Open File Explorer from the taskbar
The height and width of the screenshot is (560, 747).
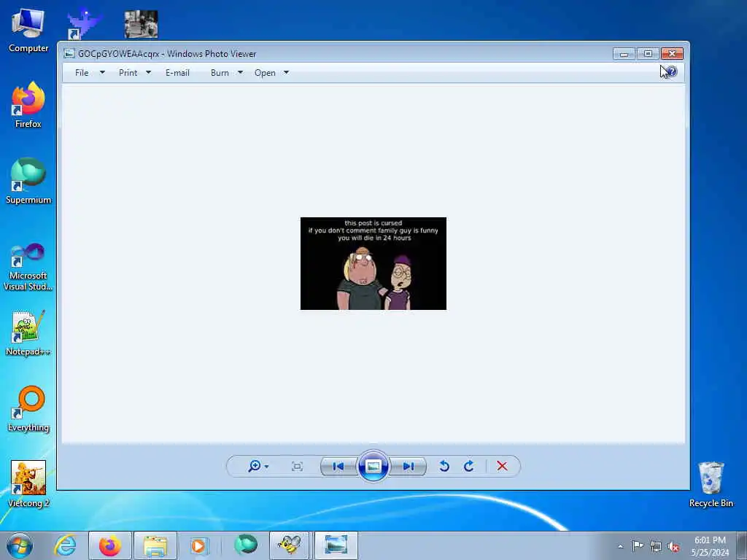point(155,545)
